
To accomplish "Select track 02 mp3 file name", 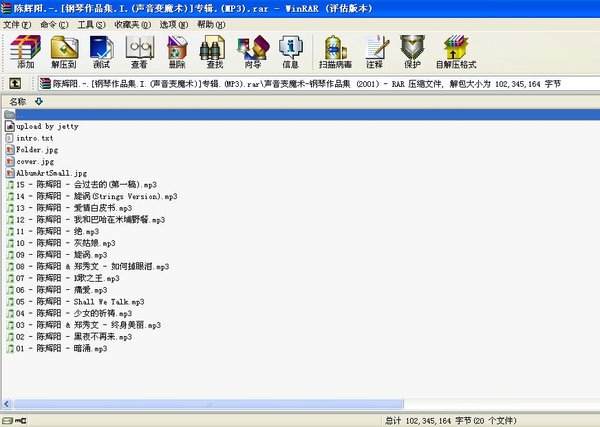I will (x=74, y=337).
